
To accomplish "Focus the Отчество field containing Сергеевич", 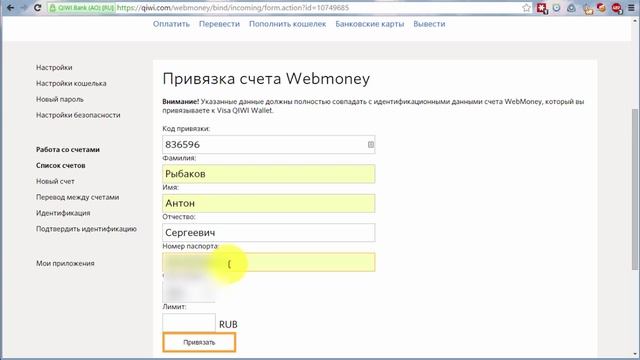I will pyautogui.click(x=269, y=233).
